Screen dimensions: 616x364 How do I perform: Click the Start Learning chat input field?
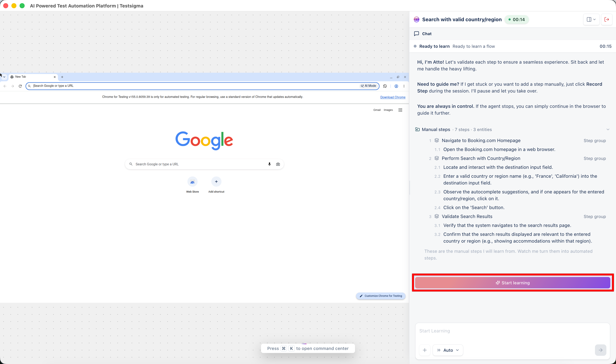512,331
